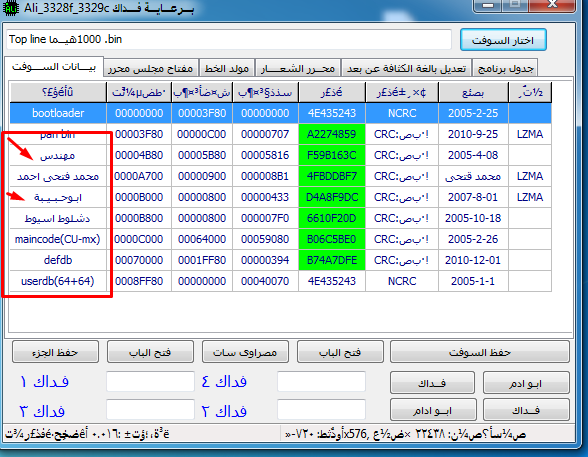Click the Ali chip icon in title bar
The image size is (588, 457).
point(10,7)
